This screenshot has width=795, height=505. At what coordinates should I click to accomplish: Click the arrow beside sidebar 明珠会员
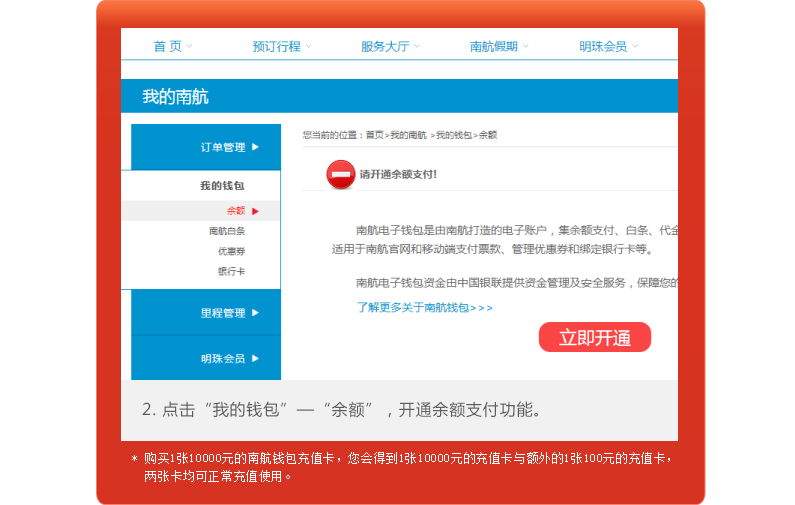pyautogui.click(x=256, y=358)
